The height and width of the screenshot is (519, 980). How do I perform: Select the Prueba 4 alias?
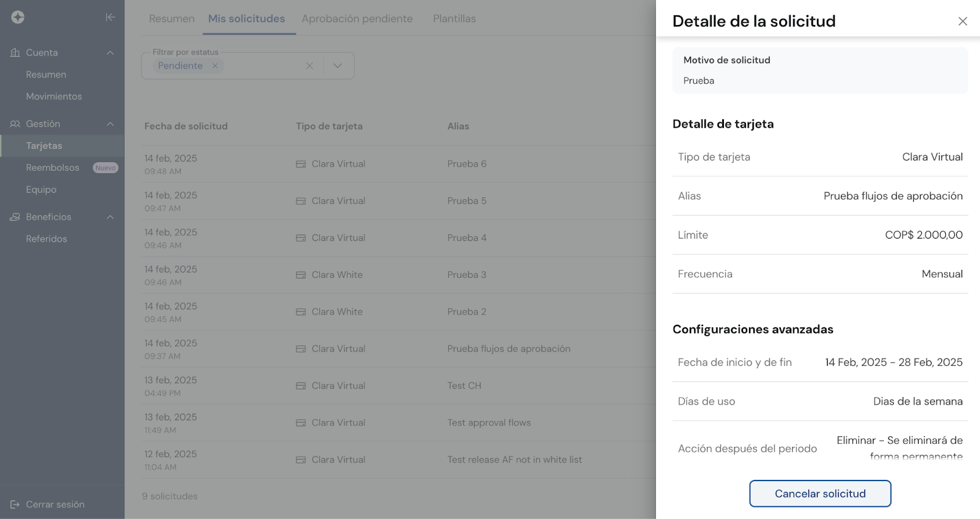coord(467,238)
